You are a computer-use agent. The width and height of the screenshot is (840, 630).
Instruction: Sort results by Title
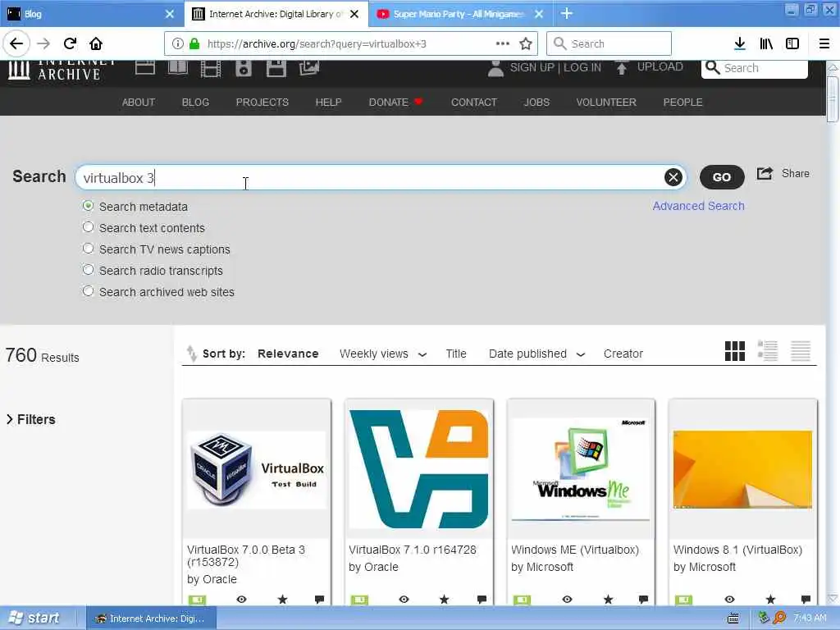tap(456, 354)
